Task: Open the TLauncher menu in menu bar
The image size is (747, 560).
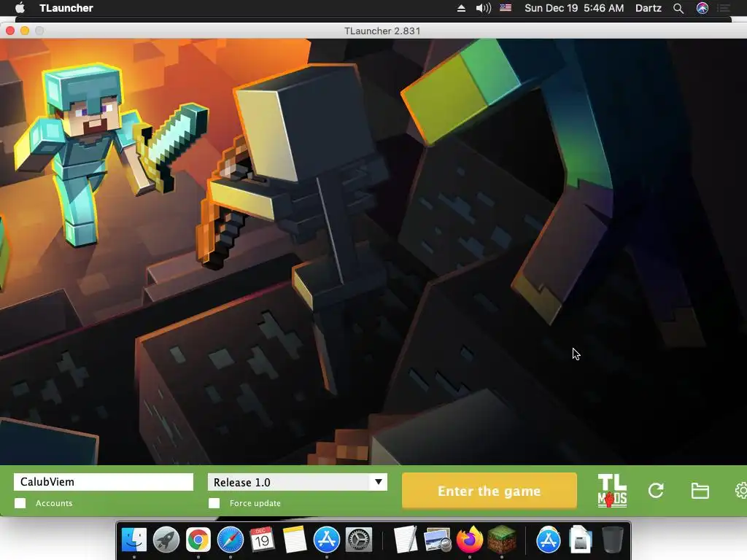Action: pos(66,8)
